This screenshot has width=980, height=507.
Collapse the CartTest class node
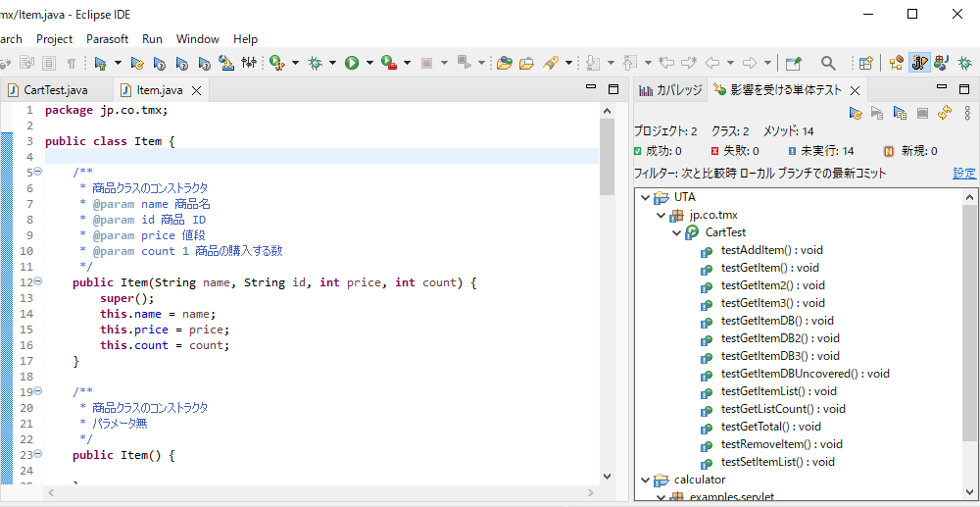[x=676, y=232]
